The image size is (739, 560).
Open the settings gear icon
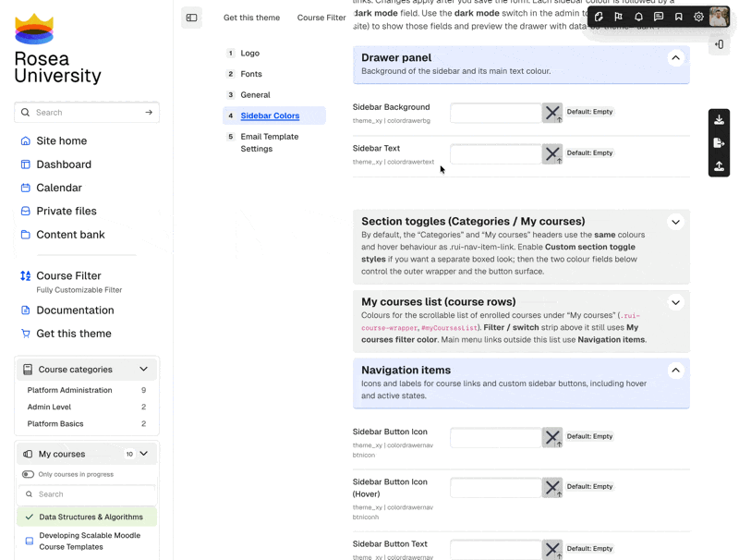pyautogui.click(x=698, y=17)
